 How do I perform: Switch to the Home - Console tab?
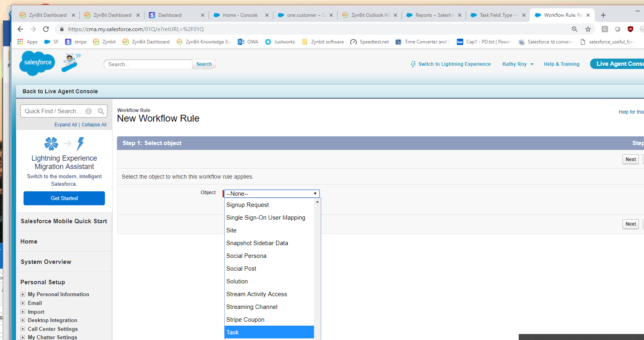coord(240,15)
